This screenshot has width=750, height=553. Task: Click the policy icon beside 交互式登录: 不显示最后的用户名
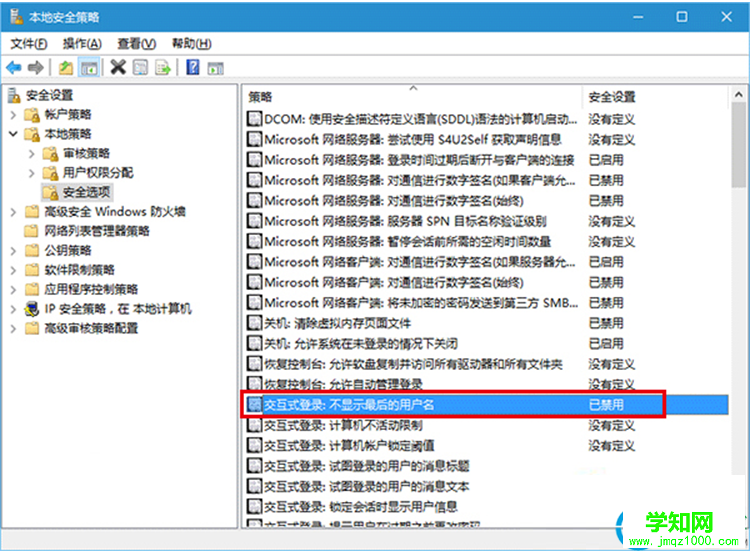(254, 405)
